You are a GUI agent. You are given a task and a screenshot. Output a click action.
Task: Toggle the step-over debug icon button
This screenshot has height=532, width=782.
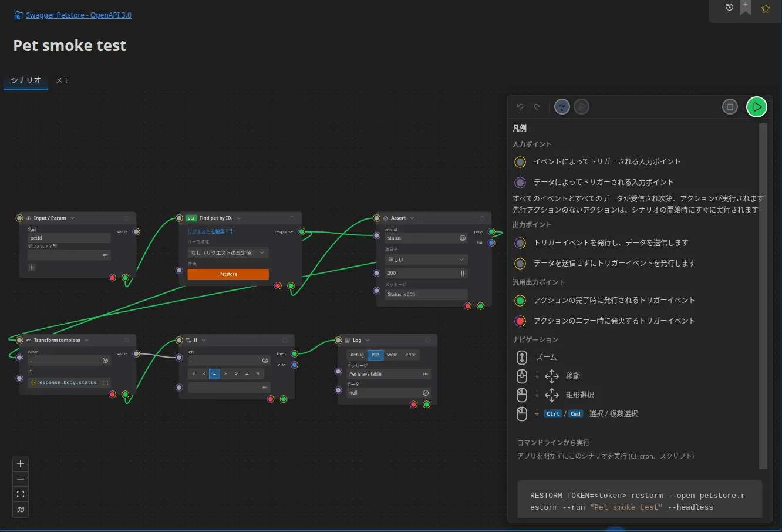tap(562, 107)
